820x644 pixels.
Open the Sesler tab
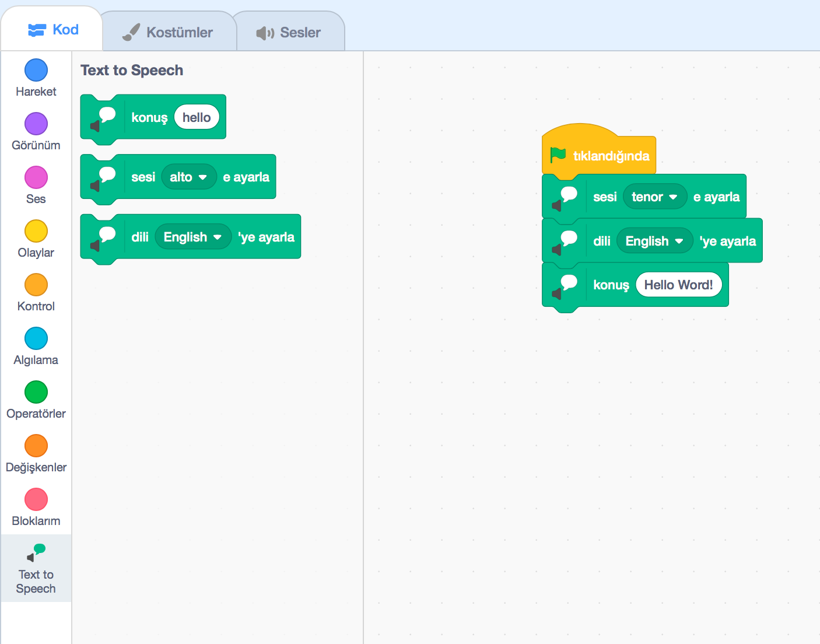(290, 32)
